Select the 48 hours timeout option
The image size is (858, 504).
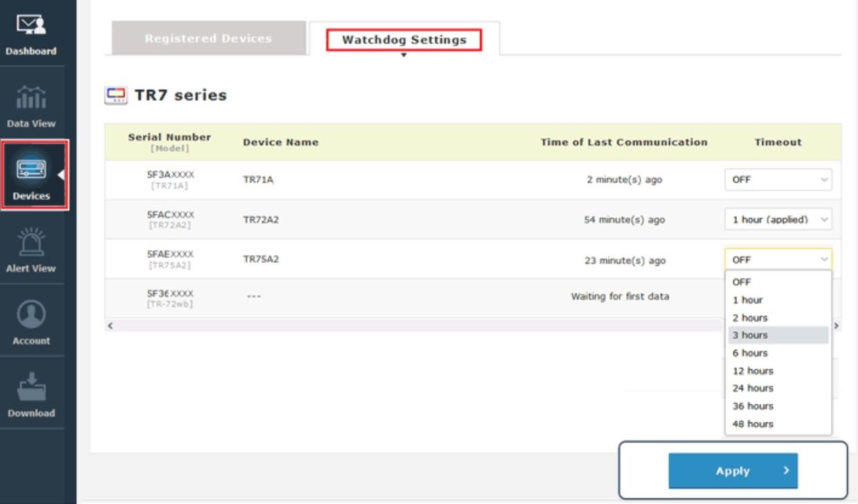(x=778, y=424)
